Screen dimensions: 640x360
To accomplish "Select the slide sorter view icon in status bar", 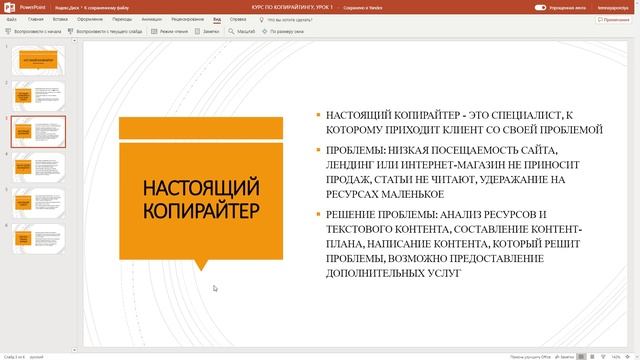I will coord(592,357).
